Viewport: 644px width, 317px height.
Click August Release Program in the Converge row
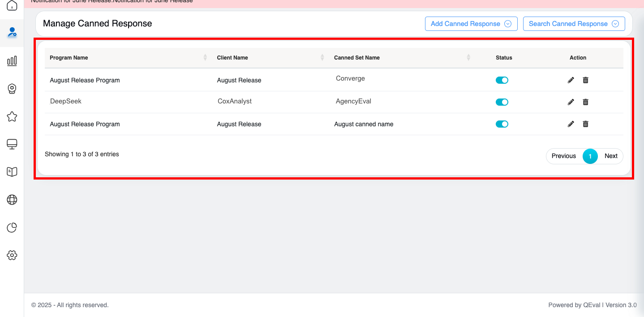[85, 80]
